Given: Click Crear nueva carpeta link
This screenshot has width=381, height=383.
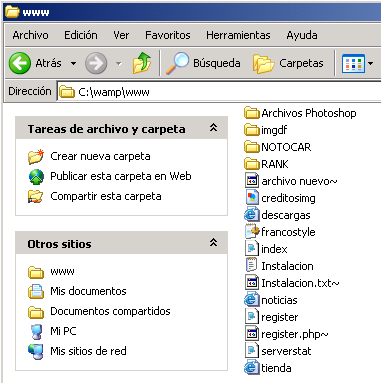Looking at the screenshot, I should coord(100,156).
